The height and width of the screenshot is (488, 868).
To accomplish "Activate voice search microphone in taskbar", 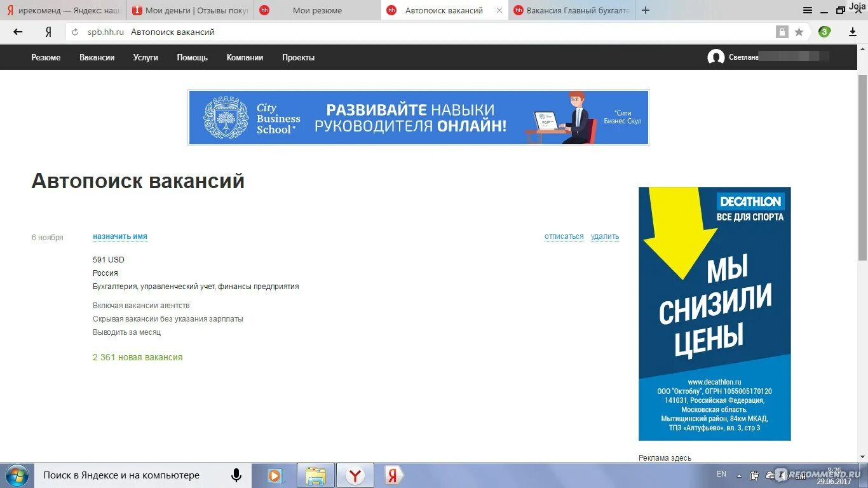I will [236, 475].
